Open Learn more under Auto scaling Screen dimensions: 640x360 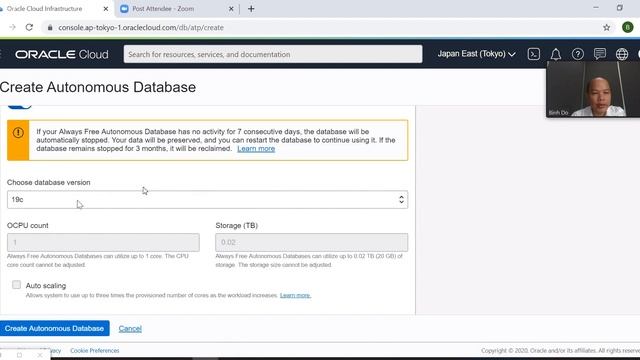click(x=295, y=295)
